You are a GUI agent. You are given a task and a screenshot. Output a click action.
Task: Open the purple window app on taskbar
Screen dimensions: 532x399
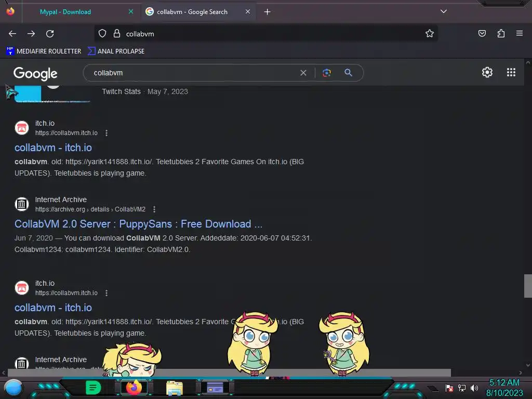tap(215, 387)
